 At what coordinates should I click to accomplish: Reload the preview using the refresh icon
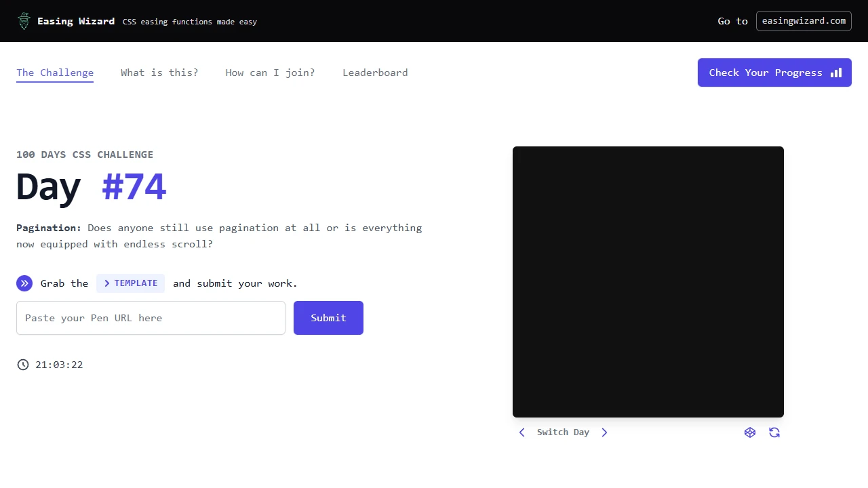[774, 432]
